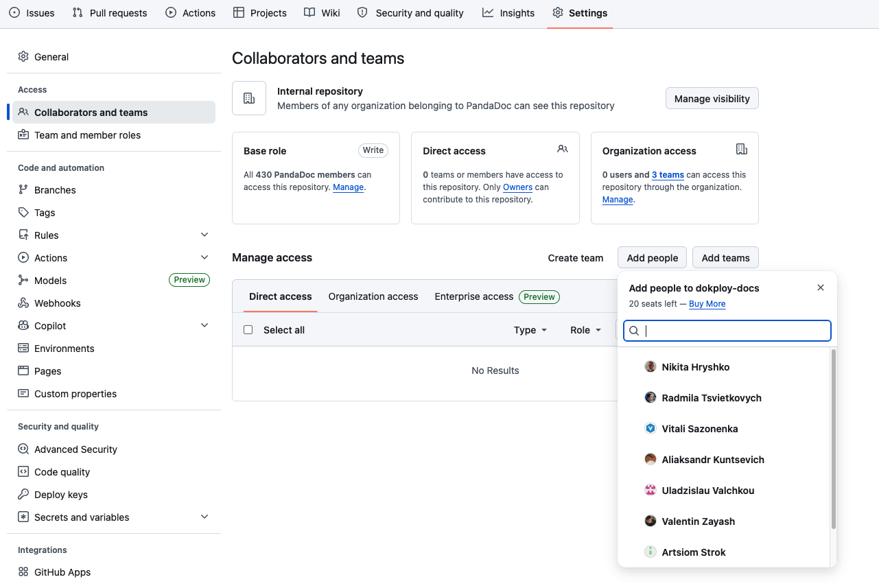The image size is (879, 588).
Task: Click the Pages icon in sidebar
Action: (23, 371)
